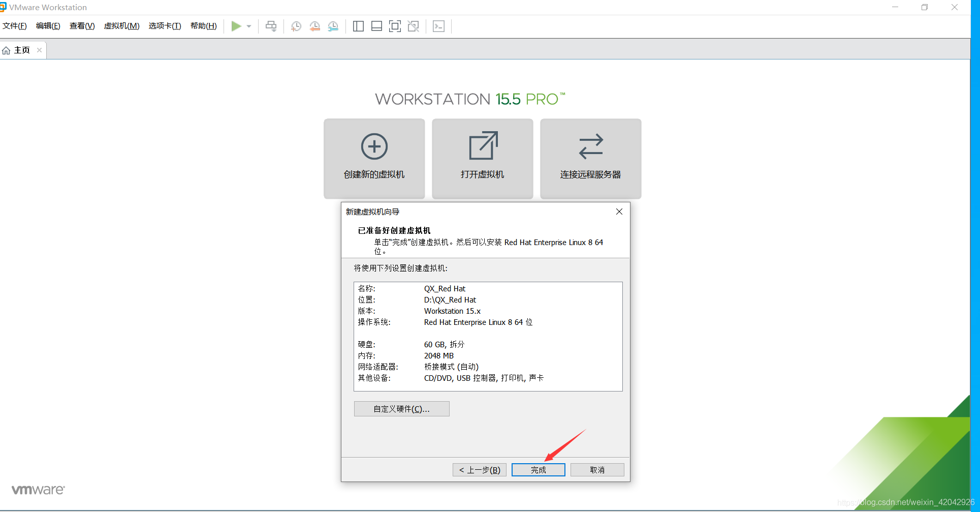Close the 新建虚拟机向导 dialog
Viewport: 980px width, 512px height.
(x=619, y=212)
